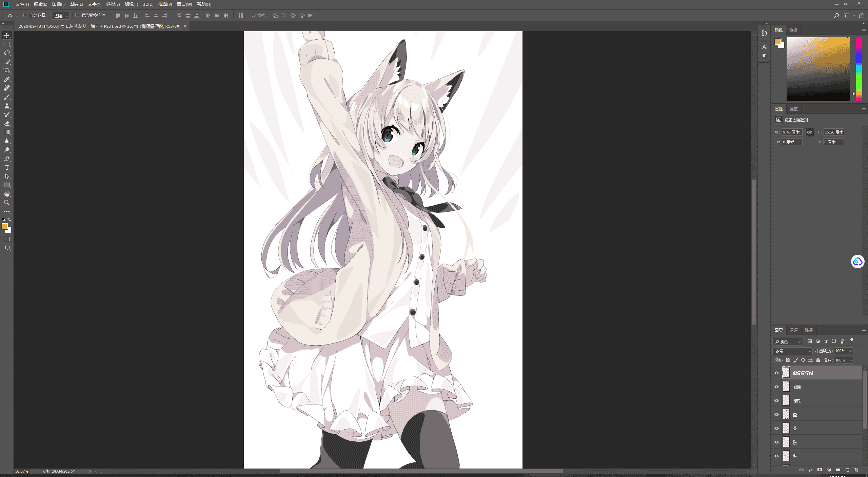Select the Lasso tool
This screenshot has height=477, width=868.
[x=7, y=53]
